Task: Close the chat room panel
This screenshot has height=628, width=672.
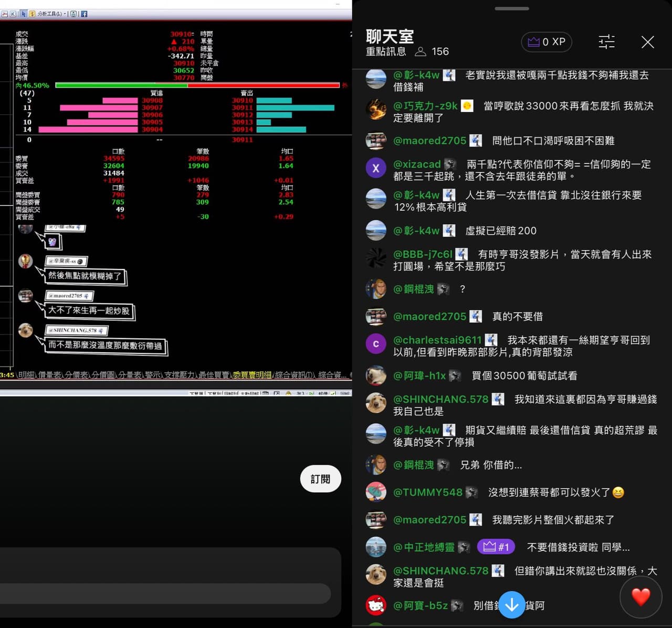Action: [x=647, y=42]
